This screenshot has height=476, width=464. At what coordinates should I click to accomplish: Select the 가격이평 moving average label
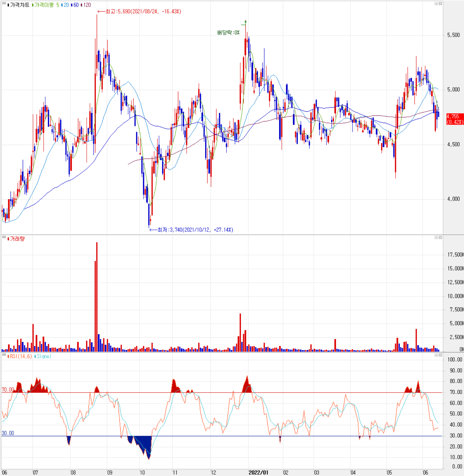(x=44, y=5)
